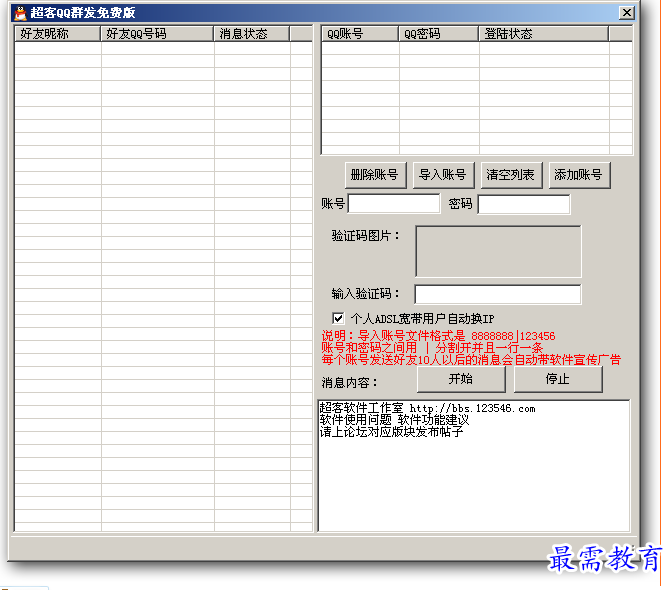Sort by the QQ账号 column header

(x=360, y=34)
